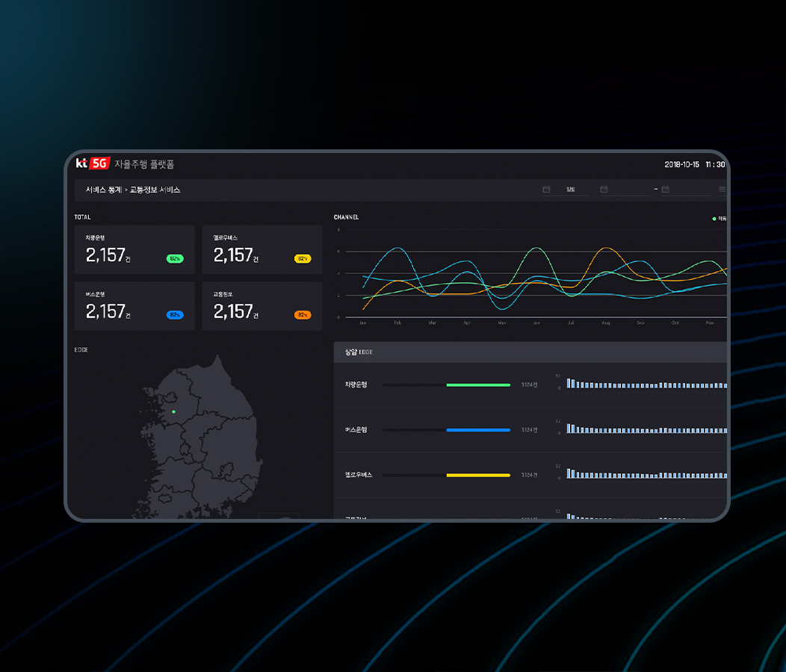Click 버스운행 row label in 상암 EDGE

356,430
